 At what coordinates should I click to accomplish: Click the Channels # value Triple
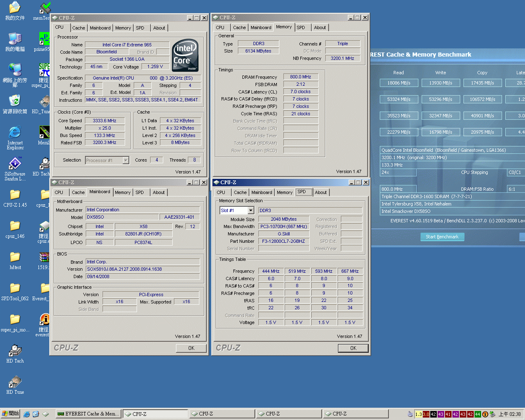click(342, 43)
